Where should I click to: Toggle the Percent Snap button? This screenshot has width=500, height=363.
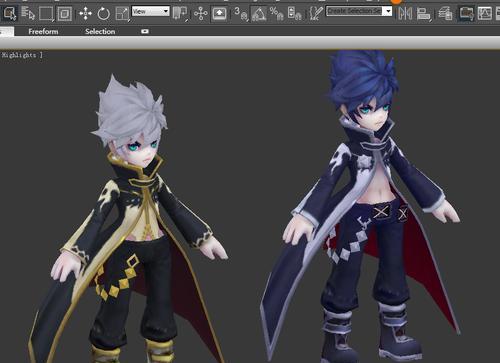(277, 14)
